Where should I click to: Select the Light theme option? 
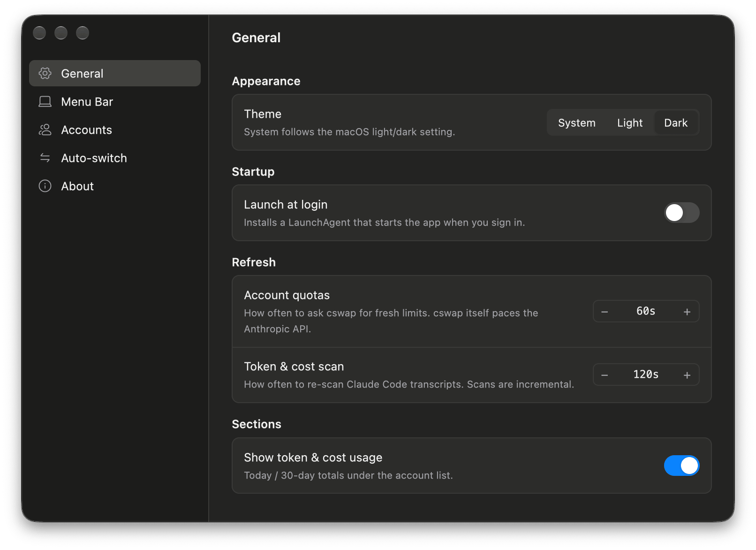point(629,122)
